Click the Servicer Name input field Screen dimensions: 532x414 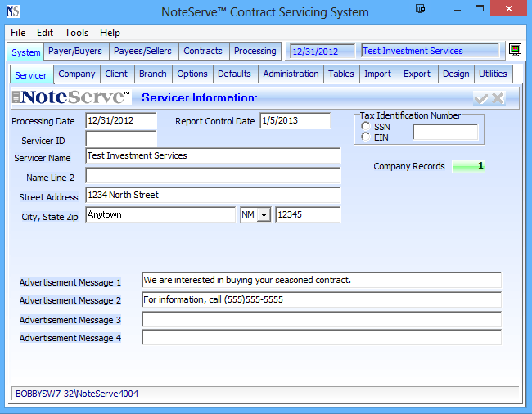tap(213, 155)
